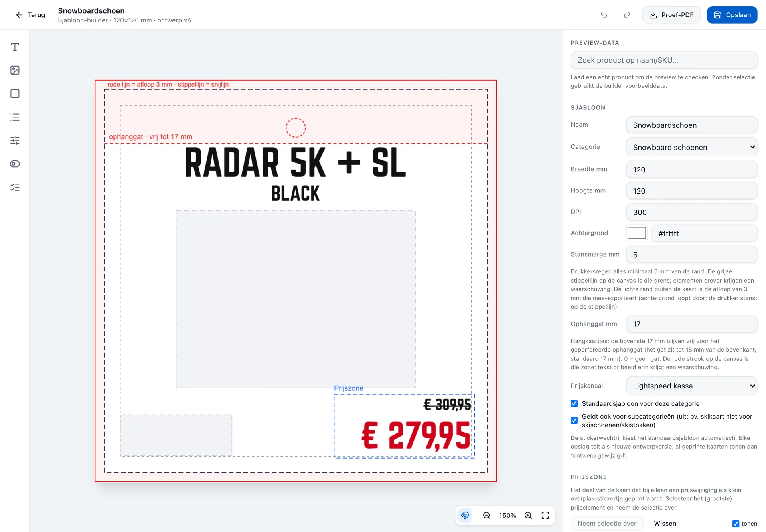
Task: Open the list tool icon
Action: point(15,117)
